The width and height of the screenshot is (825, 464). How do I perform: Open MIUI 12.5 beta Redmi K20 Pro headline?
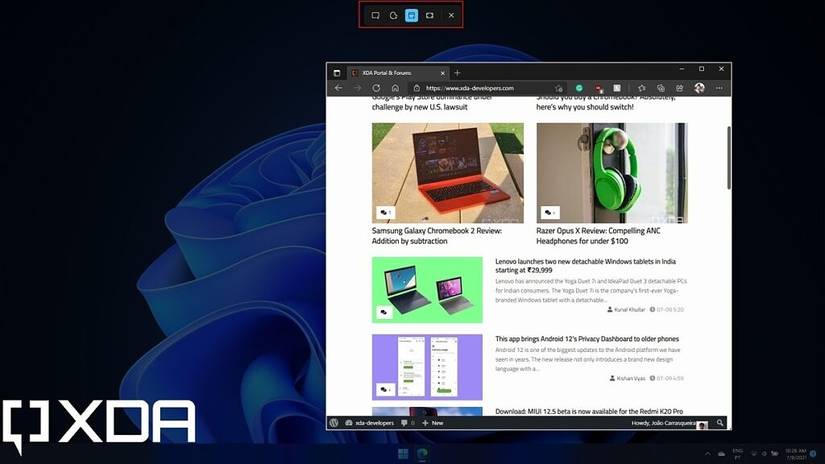(589, 411)
